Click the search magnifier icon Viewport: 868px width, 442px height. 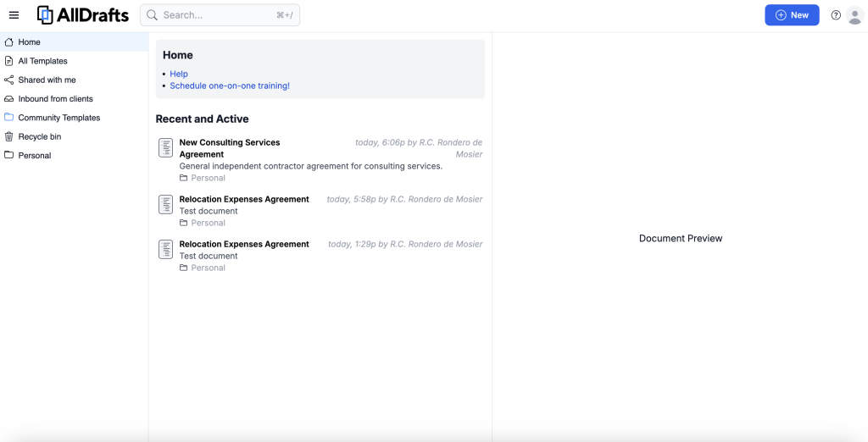(x=153, y=15)
